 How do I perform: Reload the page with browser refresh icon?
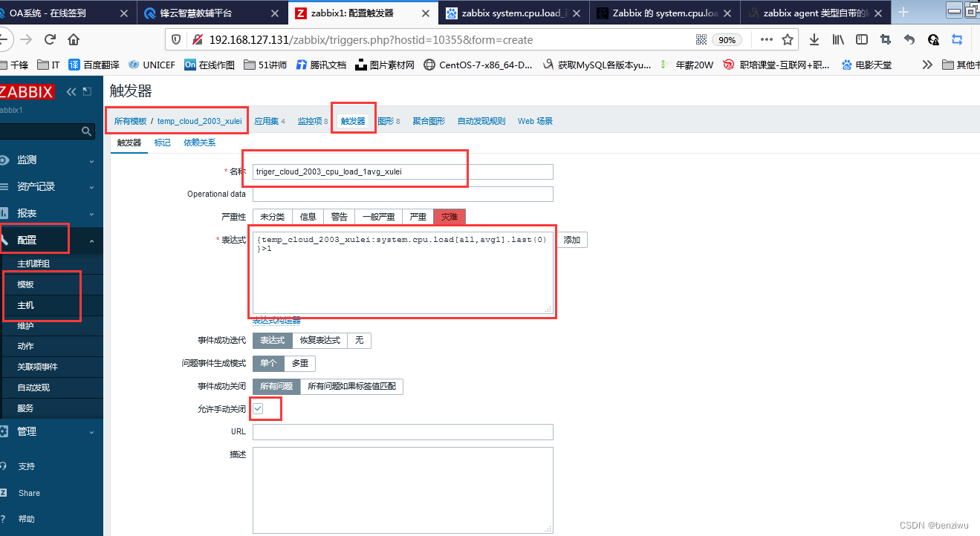pos(51,39)
